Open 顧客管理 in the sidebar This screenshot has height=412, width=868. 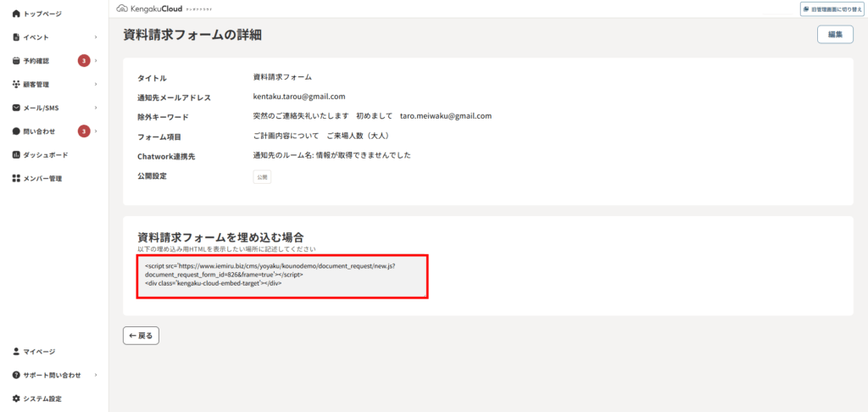click(36, 84)
